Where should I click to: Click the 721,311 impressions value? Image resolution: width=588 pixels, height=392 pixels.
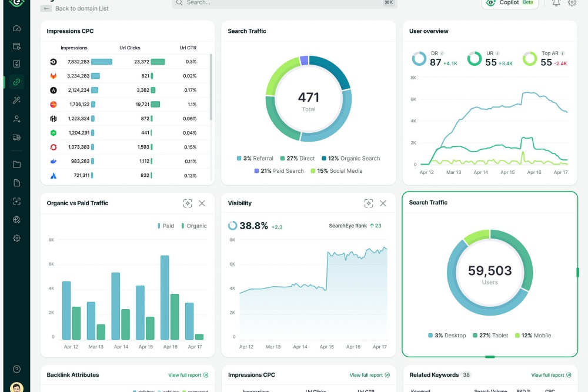[81, 176]
